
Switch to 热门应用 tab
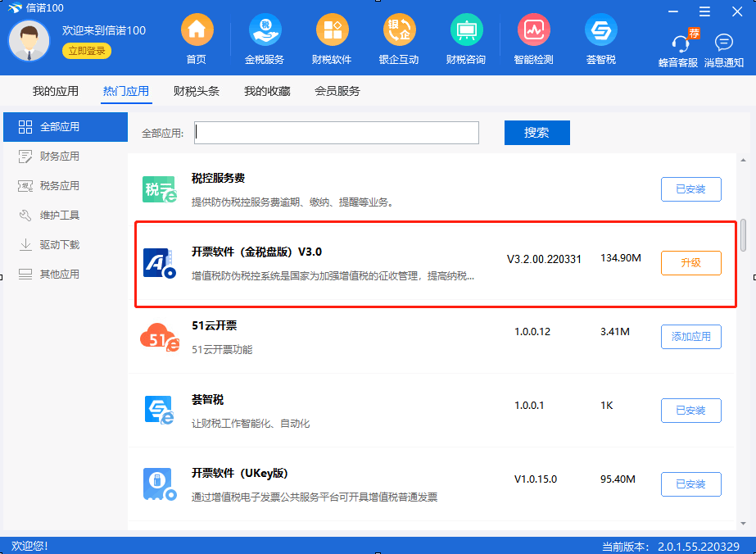[126, 91]
